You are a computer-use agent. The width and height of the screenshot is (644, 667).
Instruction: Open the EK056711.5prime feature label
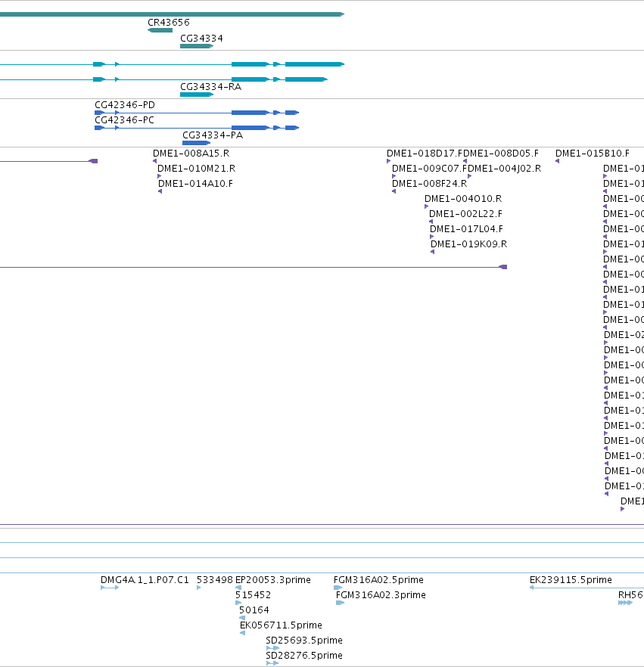pos(281,625)
